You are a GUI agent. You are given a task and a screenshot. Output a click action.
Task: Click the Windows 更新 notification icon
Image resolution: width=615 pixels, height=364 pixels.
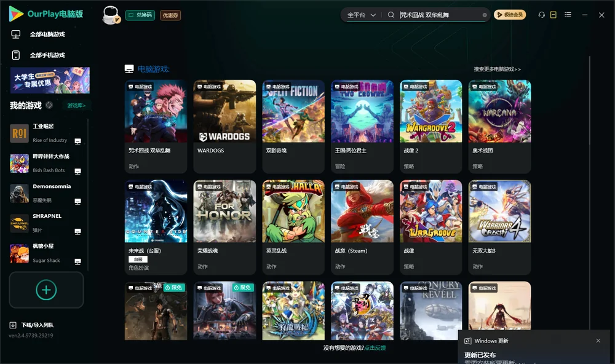click(x=467, y=341)
